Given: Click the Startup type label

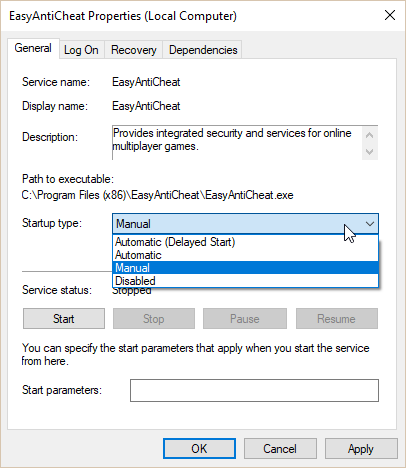Looking at the screenshot, I should coord(52,223).
